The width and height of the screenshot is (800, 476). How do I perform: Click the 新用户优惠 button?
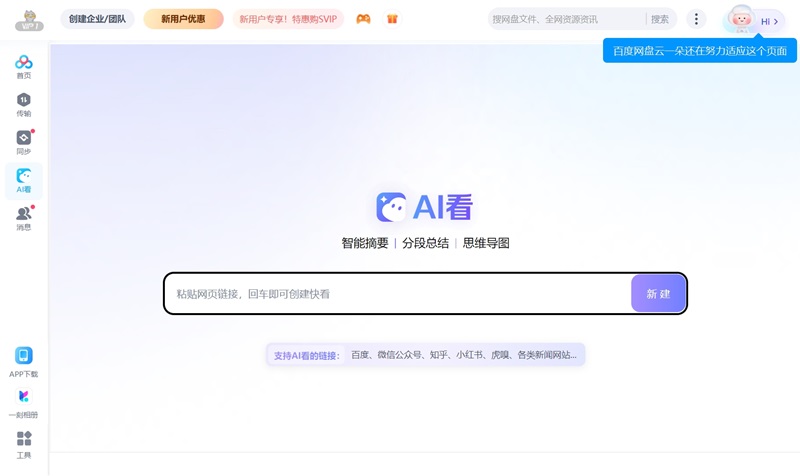click(x=184, y=19)
